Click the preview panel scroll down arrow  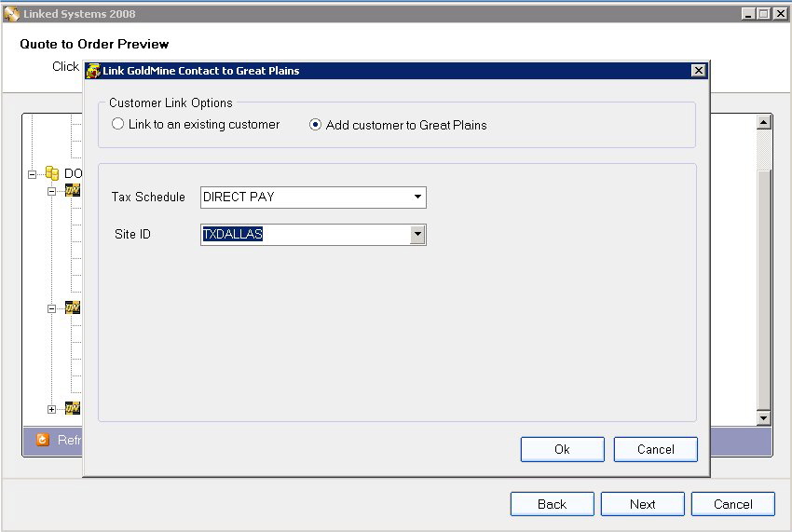click(763, 417)
